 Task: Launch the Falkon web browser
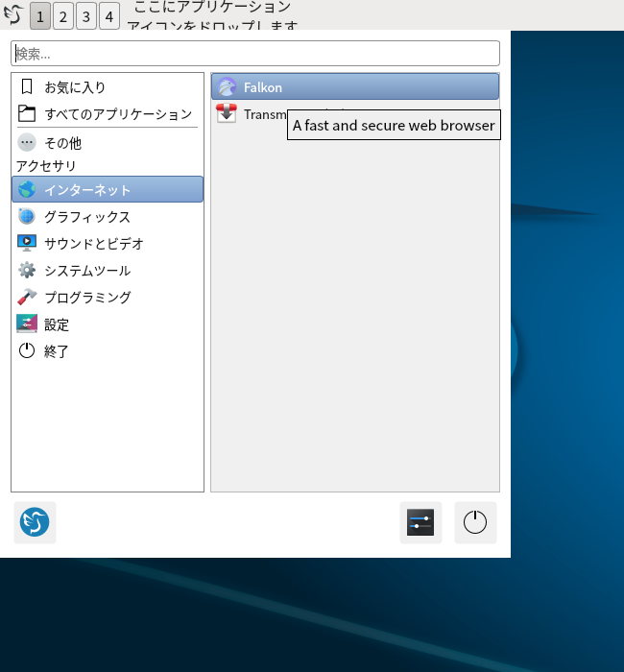(355, 86)
